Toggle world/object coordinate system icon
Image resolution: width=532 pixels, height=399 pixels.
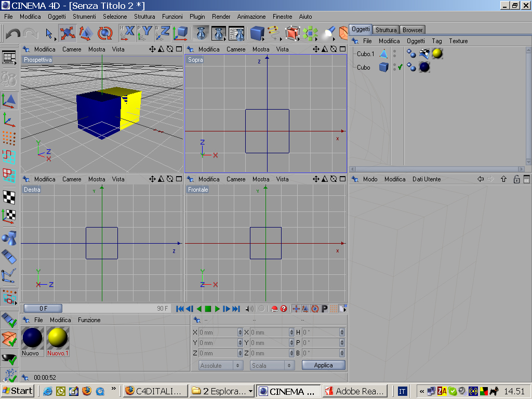180,33
